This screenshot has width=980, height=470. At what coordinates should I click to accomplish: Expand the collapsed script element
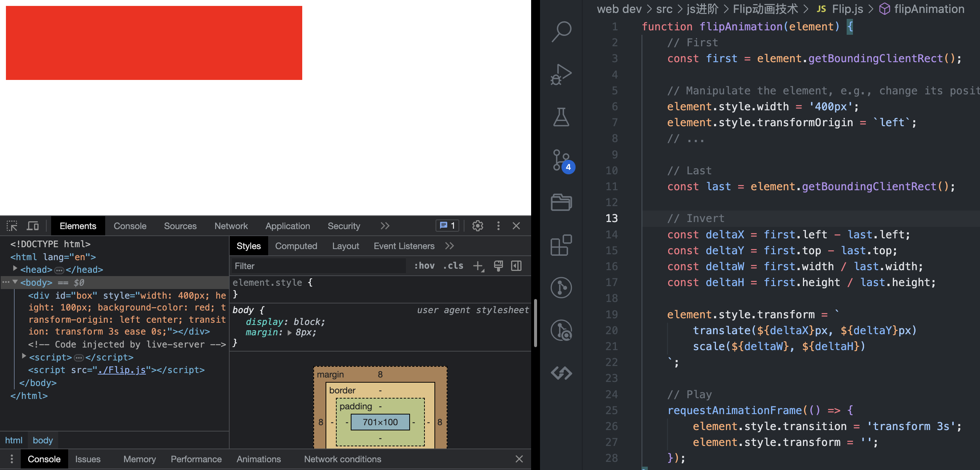[24, 356]
